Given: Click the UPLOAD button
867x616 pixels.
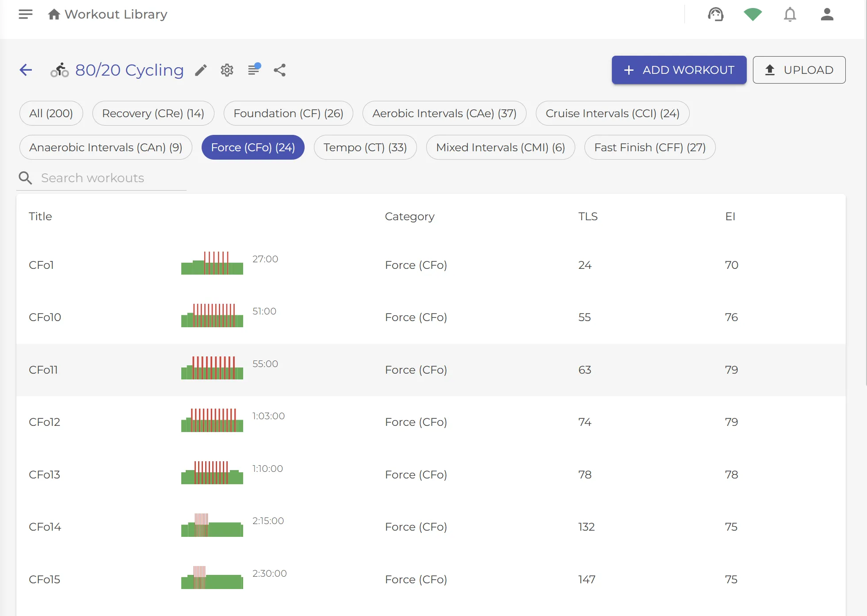Looking at the screenshot, I should tap(798, 70).
